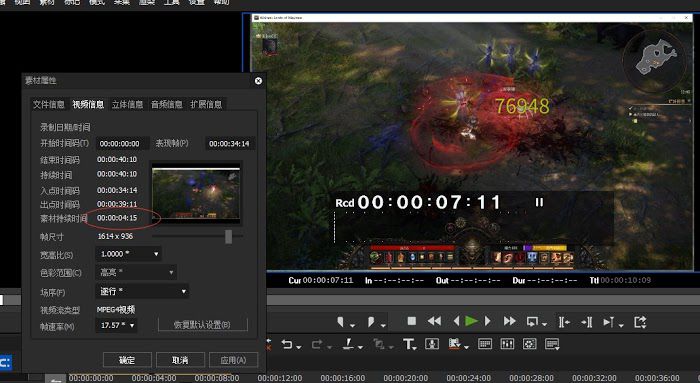Click the Dur timecode field in player

point(553,280)
